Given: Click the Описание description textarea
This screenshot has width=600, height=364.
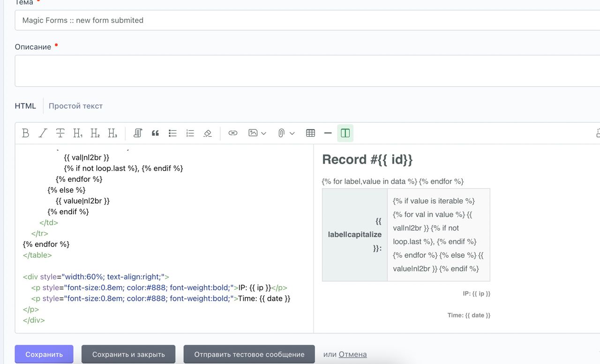Looking at the screenshot, I should click(307, 71).
